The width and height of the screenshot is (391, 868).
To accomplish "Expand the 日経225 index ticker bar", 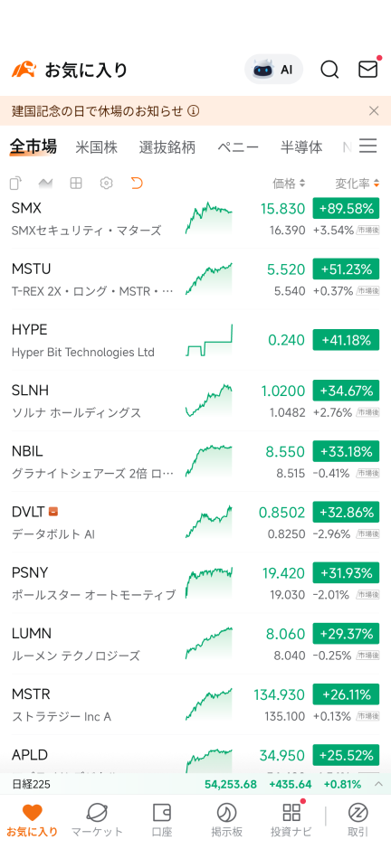I will point(379,784).
